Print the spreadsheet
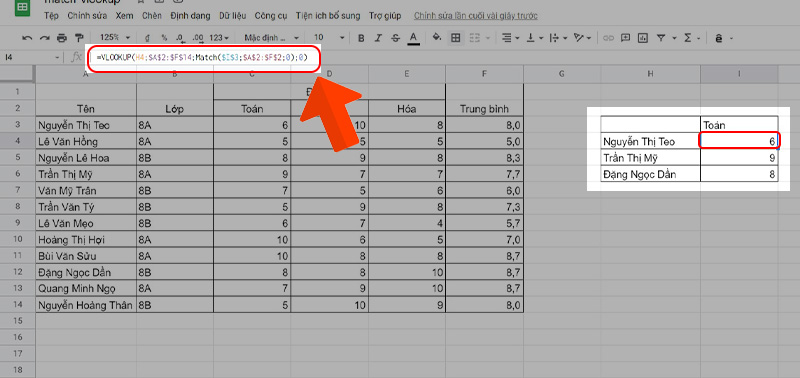Image resolution: width=800 pixels, height=378 pixels. tap(62, 38)
